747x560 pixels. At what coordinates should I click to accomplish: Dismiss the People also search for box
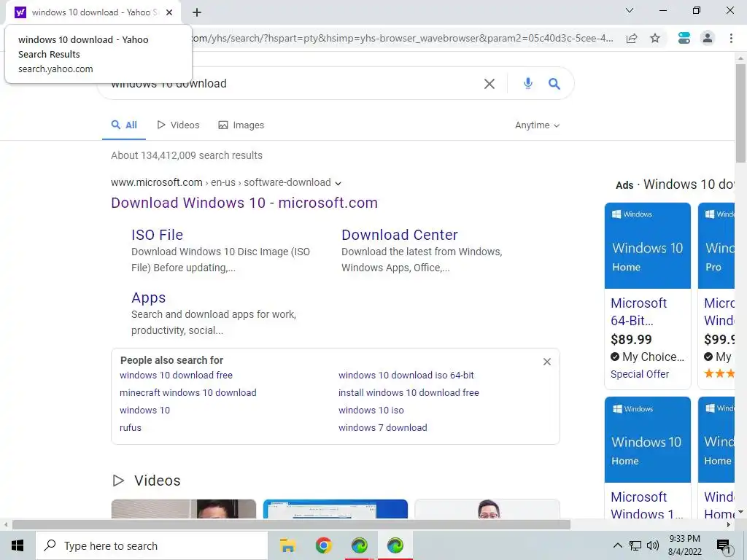point(547,362)
